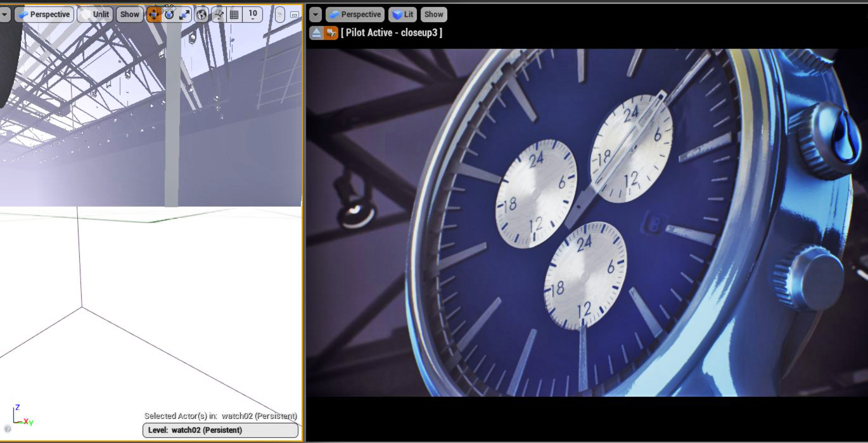Click the world coordinate system globe icon
The image size is (868, 443).
click(201, 15)
